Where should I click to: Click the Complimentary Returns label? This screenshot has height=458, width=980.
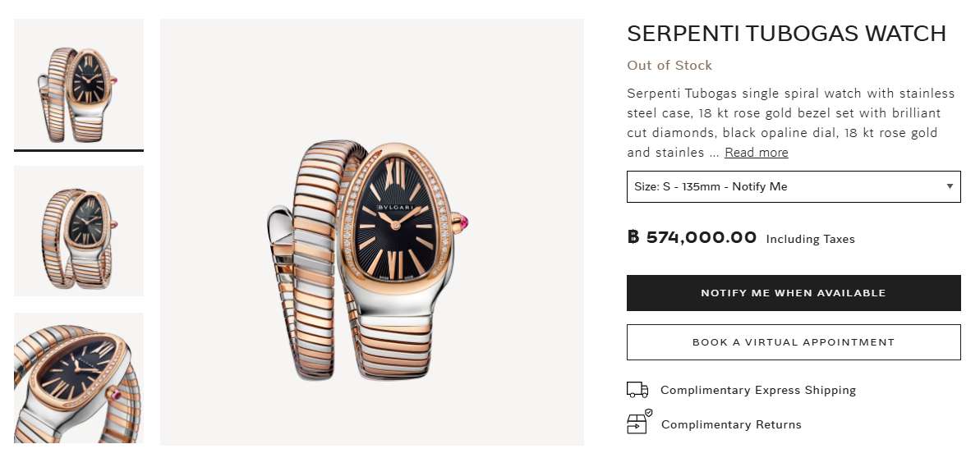[731, 424]
